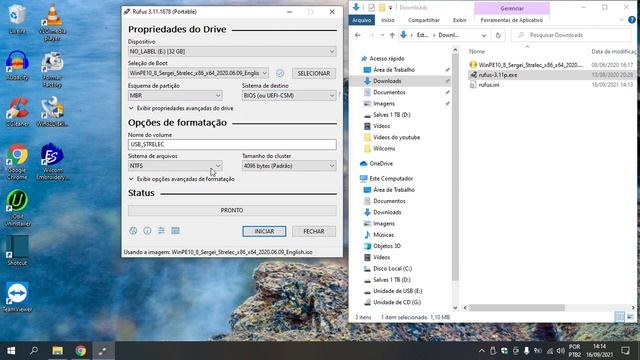Open the volume control in system tray
Viewport: 640px width, 360px height.
coord(560,351)
